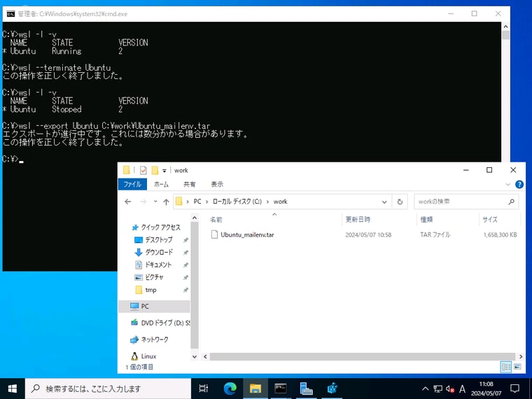This screenshot has height=399, width=532.
Task: Click new folder quick access icon
Action: 155,170
